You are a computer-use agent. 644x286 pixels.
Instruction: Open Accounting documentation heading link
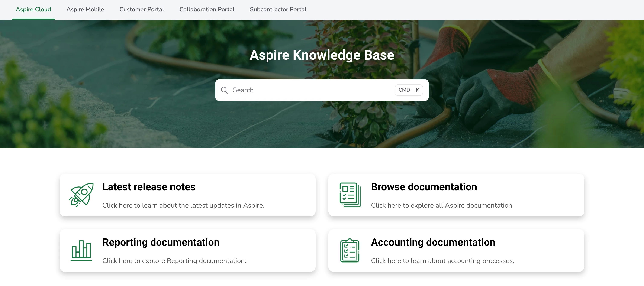pyautogui.click(x=433, y=242)
